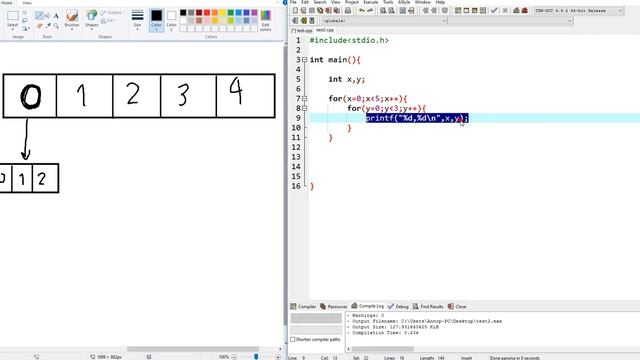The height and width of the screenshot is (360, 640).
Task: Collapse the main function fold on line 3
Action: [304, 60]
